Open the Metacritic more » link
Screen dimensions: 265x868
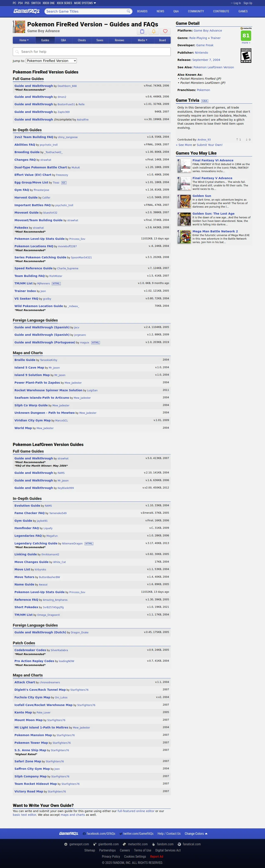click(246, 43)
